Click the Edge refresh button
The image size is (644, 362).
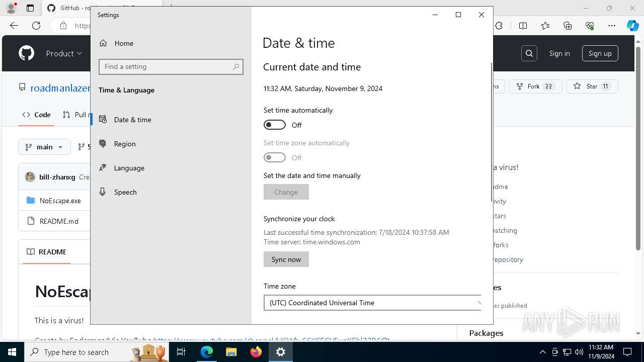pyautogui.click(x=36, y=26)
